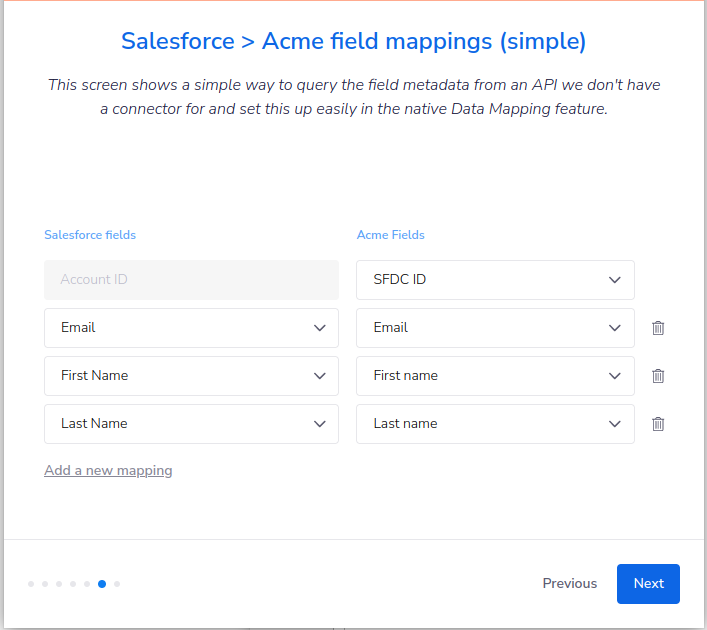Expand the Salesforce Last Name dropdown
This screenshot has height=630, width=707.
[x=191, y=424]
